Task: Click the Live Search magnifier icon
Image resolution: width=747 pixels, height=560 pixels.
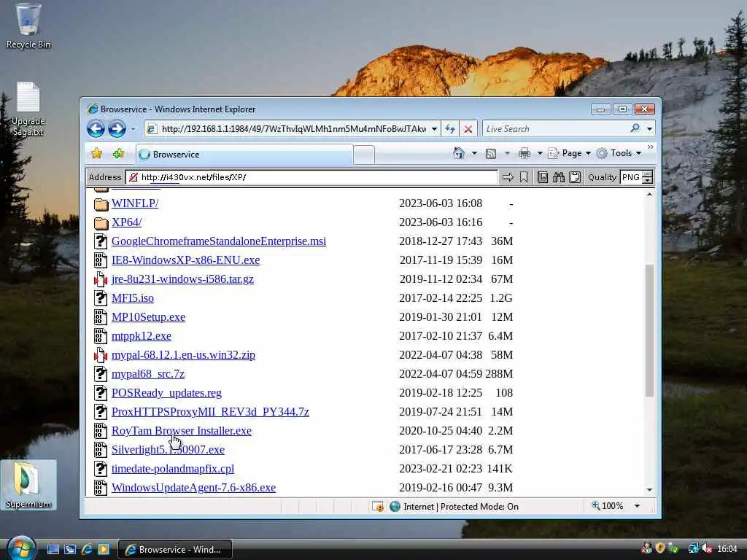Action: click(635, 128)
